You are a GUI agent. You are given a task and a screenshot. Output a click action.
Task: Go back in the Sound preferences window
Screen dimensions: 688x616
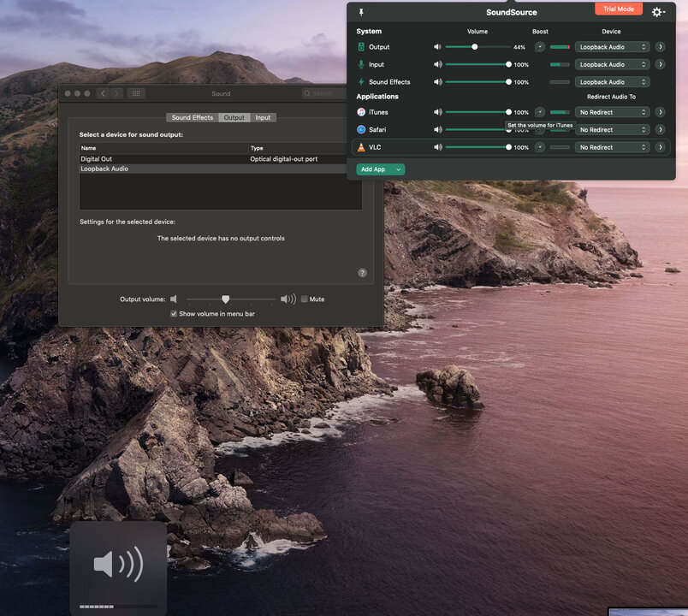pyautogui.click(x=103, y=93)
